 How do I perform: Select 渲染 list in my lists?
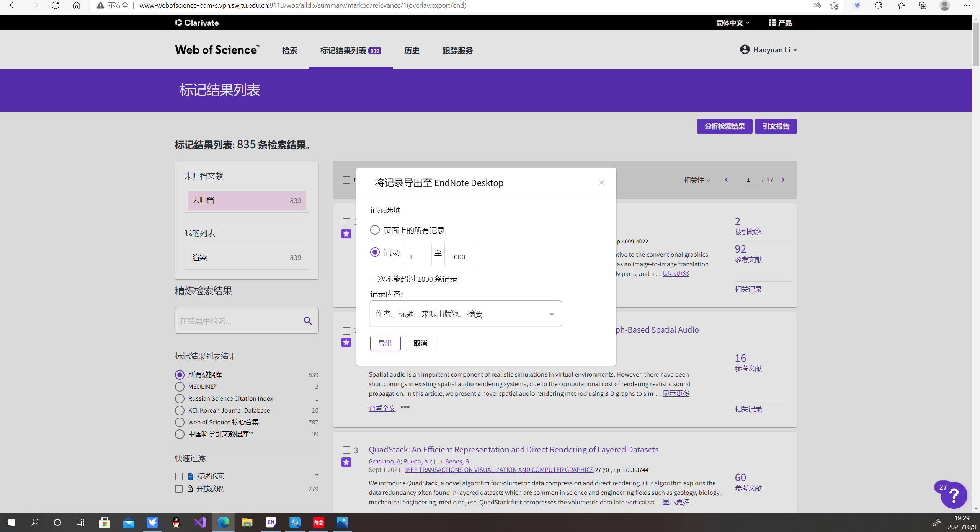tap(247, 258)
